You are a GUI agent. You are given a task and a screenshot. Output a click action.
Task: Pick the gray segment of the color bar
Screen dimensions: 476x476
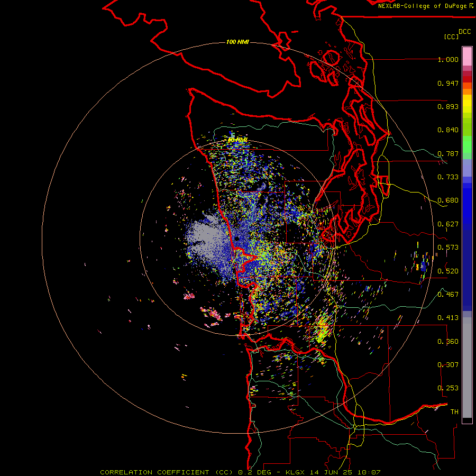(x=467, y=368)
